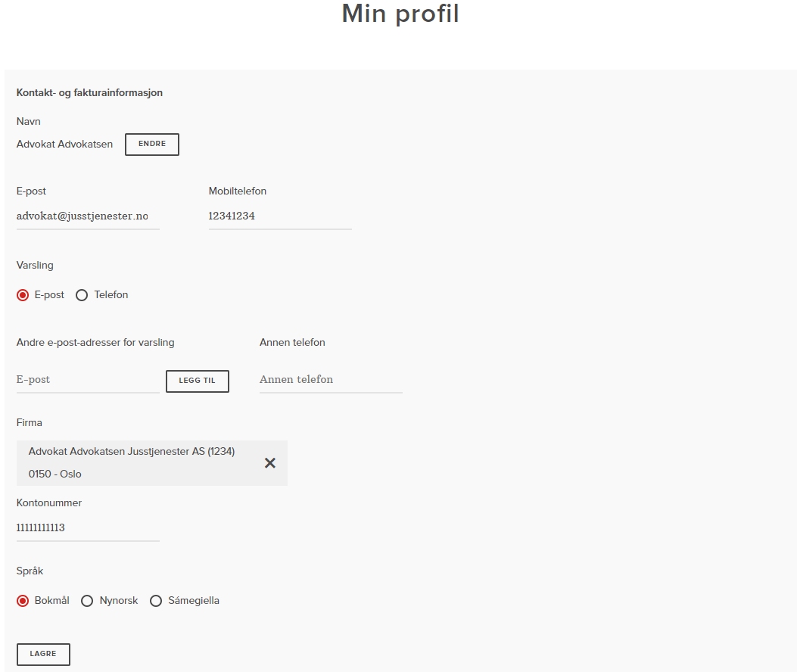Screen dimensions: 797x672
Task: Choose Sámegiella language option
Action: (156, 601)
